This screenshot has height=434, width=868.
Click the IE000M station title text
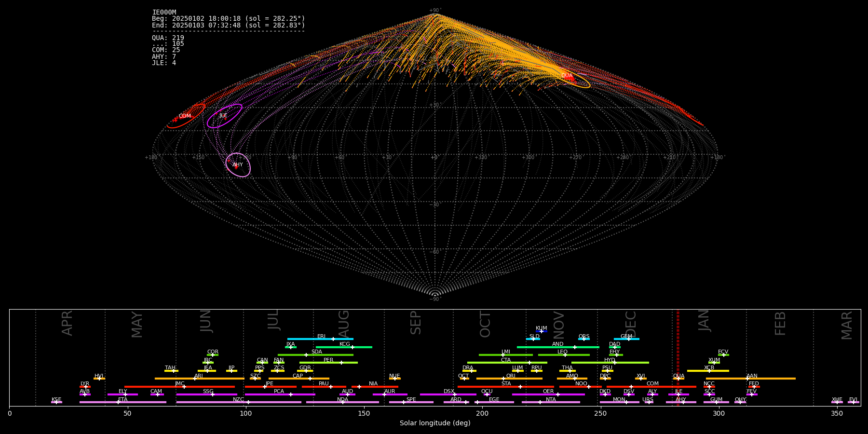pyautogui.click(x=164, y=13)
